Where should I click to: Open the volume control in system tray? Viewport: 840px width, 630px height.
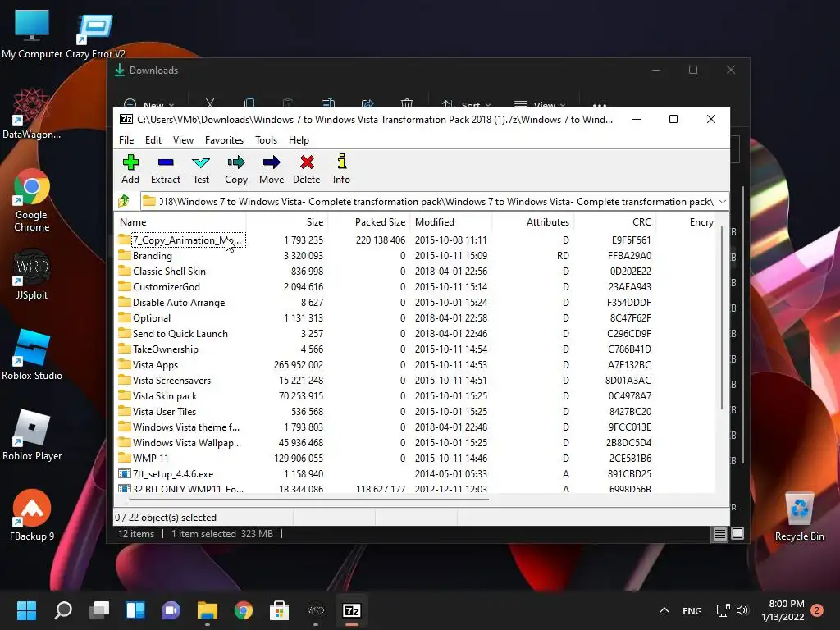click(x=742, y=610)
